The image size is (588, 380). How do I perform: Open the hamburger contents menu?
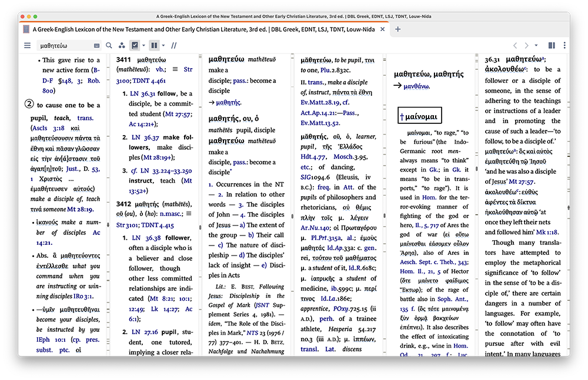[x=27, y=45]
